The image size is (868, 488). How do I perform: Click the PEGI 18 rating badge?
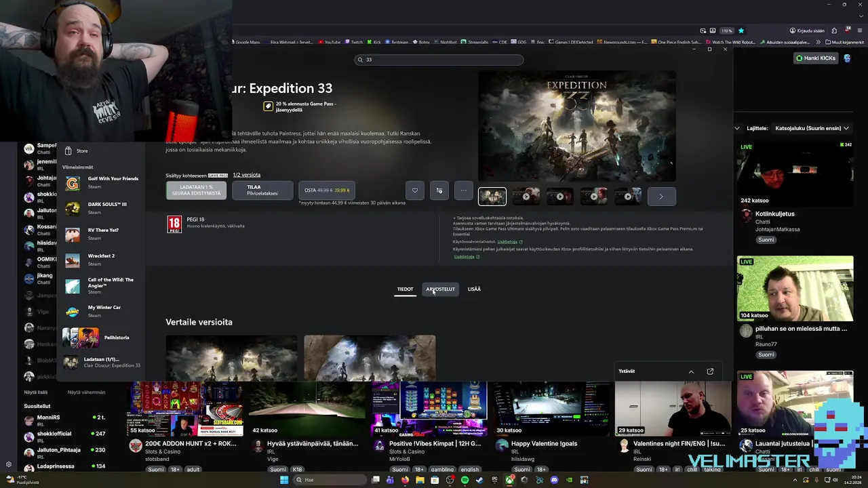(174, 224)
